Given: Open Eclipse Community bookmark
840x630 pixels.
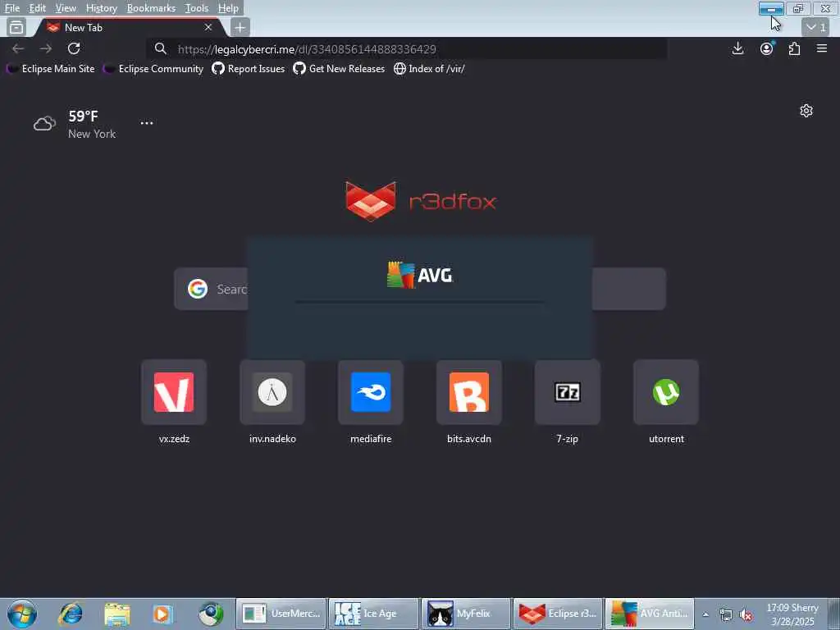Looking at the screenshot, I should [153, 69].
